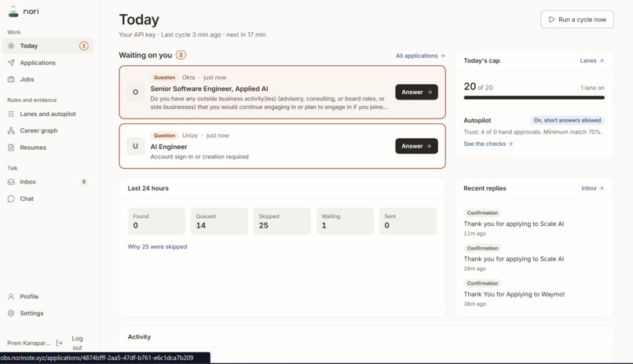633x364 pixels.
Task: Open Profile page
Action: click(48, 297)
